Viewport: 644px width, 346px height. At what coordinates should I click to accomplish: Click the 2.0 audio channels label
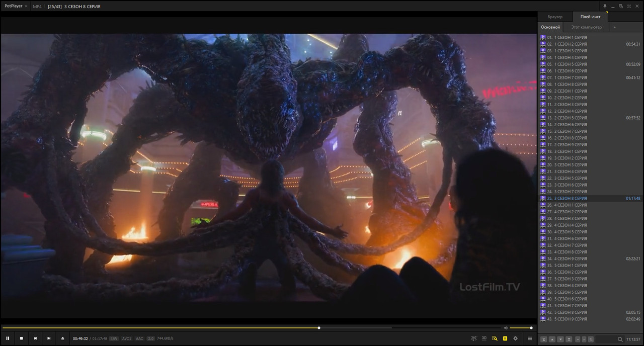pos(150,338)
